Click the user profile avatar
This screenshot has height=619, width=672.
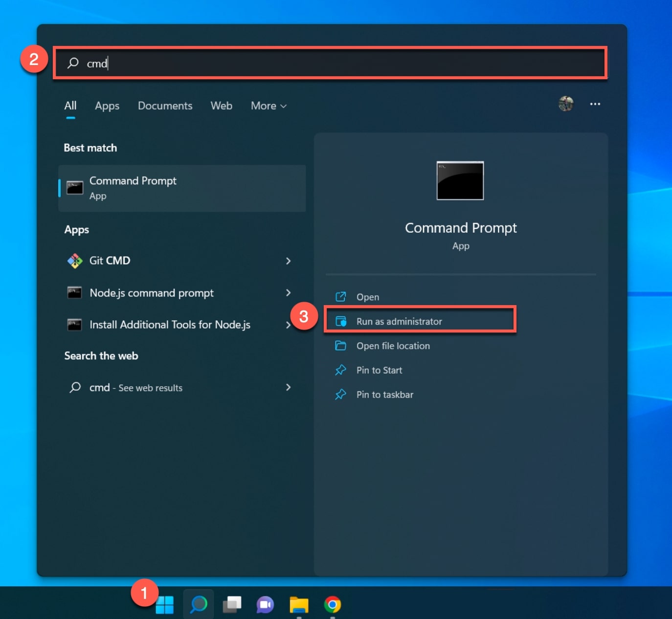[x=566, y=104]
